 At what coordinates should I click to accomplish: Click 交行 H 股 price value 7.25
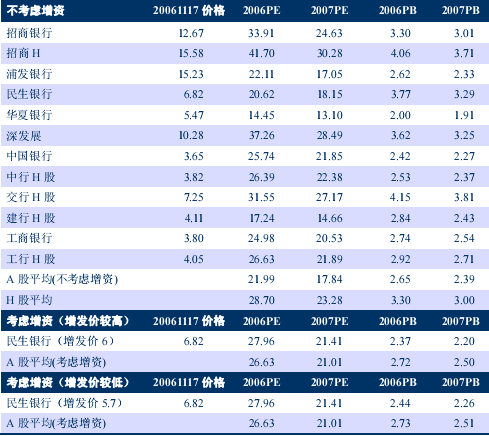click(x=194, y=197)
